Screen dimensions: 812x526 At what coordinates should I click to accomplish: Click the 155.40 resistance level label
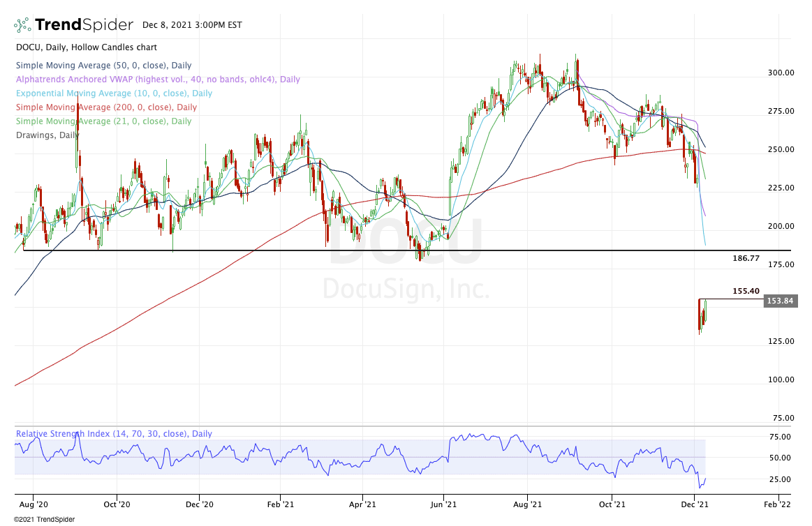point(746,291)
